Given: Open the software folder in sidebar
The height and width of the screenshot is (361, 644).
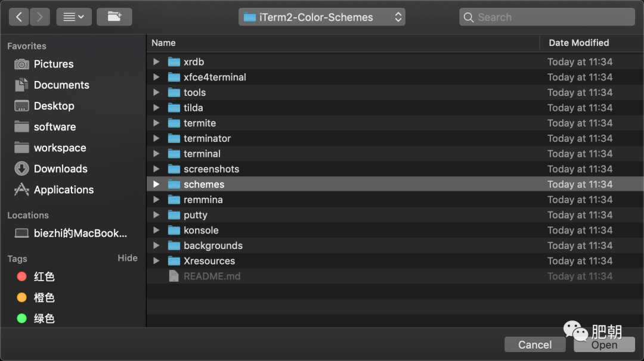Looking at the screenshot, I should tap(55, 127).
